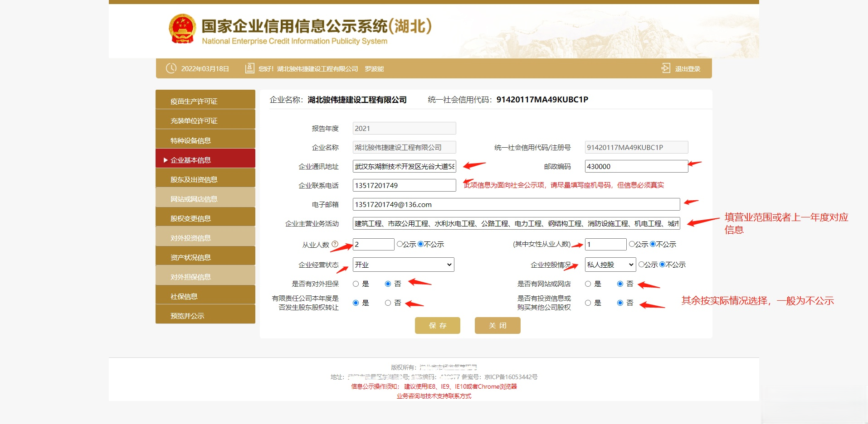Click the logout door icon

pos(666,68)
